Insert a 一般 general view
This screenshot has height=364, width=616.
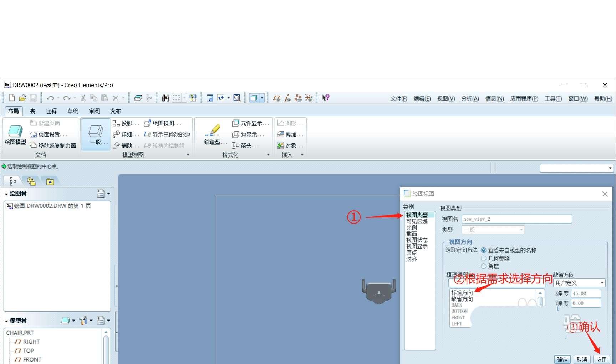[x=96, y=134]
